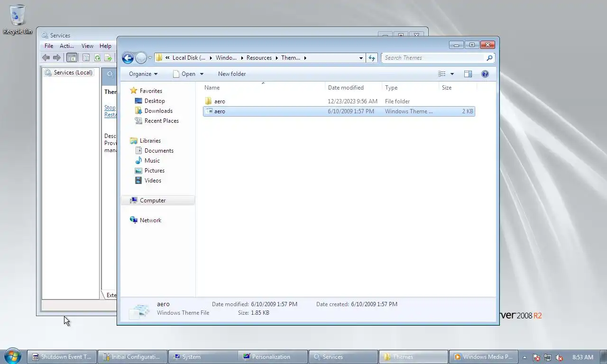Open Downloads in Favorites
This screenshot has width=607, height=364.
(158, 111)
